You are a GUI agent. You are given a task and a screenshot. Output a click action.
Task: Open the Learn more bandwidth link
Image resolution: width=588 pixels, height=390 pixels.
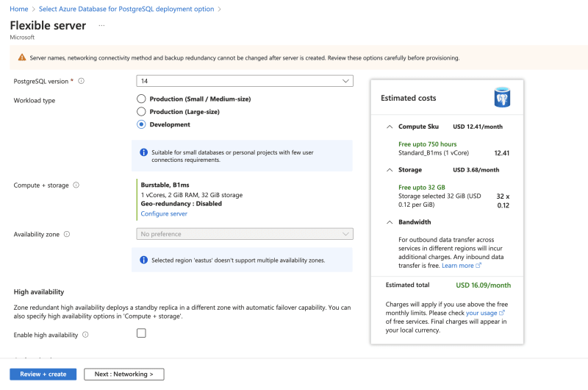(x=457, y=266)
